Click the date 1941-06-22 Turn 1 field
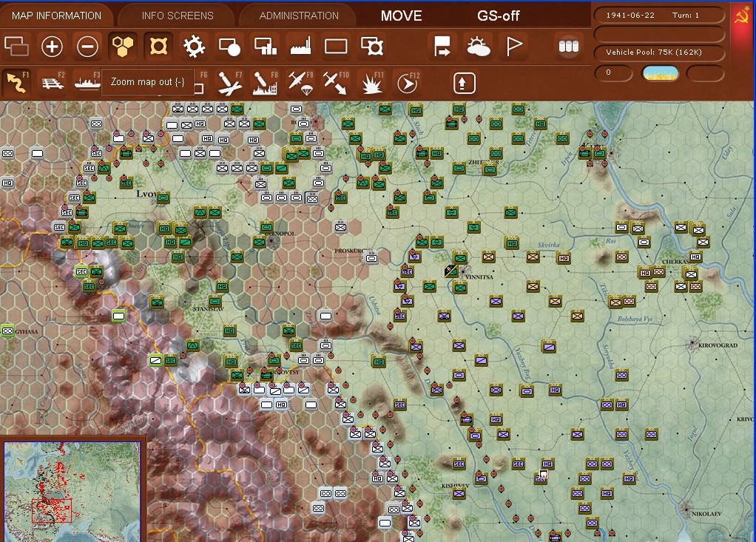Viewport: 756px width, 542px height. pyautogui.click(x=660, y=15)
